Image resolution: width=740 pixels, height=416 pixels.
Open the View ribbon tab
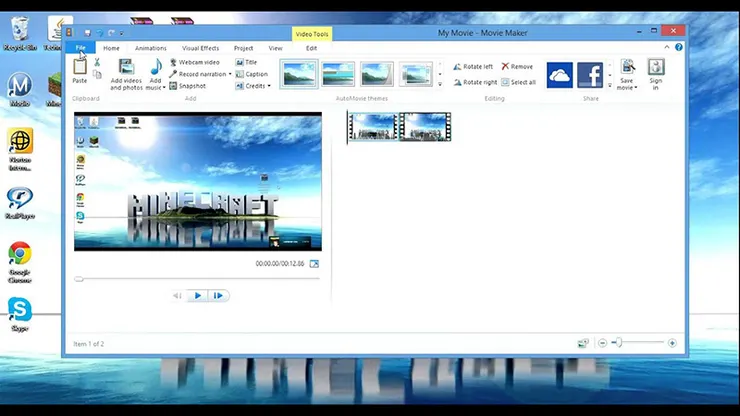(275, 48)
